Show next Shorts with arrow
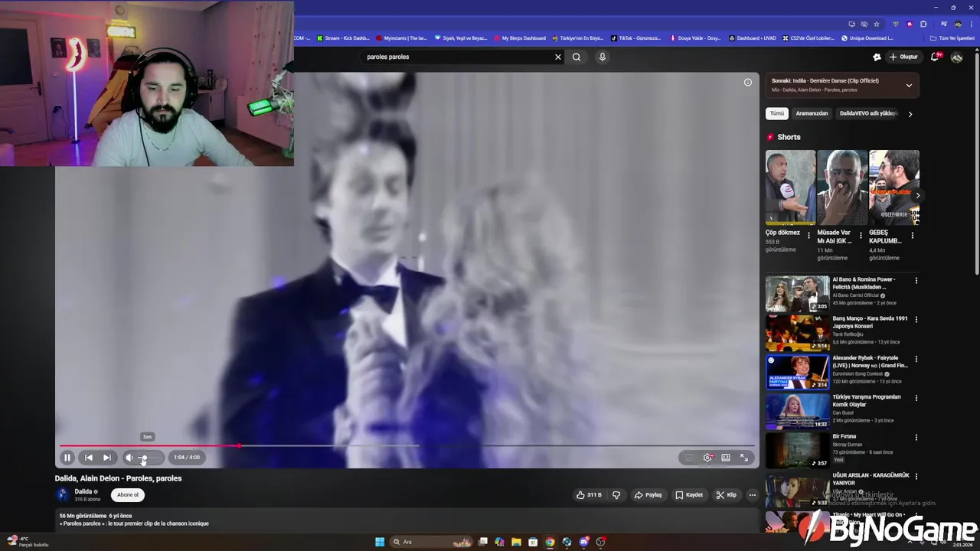Viewport: 980px width, 551px height. point(917,196)
